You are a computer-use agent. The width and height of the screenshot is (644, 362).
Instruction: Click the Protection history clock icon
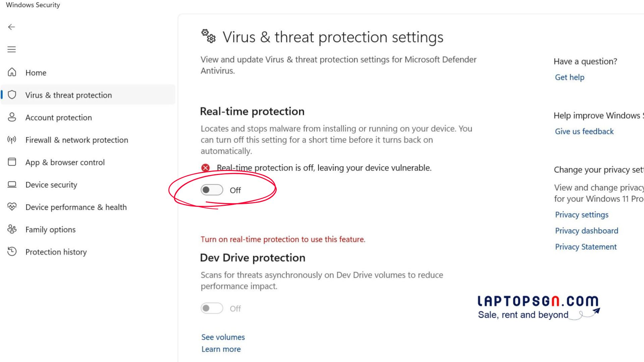point(12,252)
